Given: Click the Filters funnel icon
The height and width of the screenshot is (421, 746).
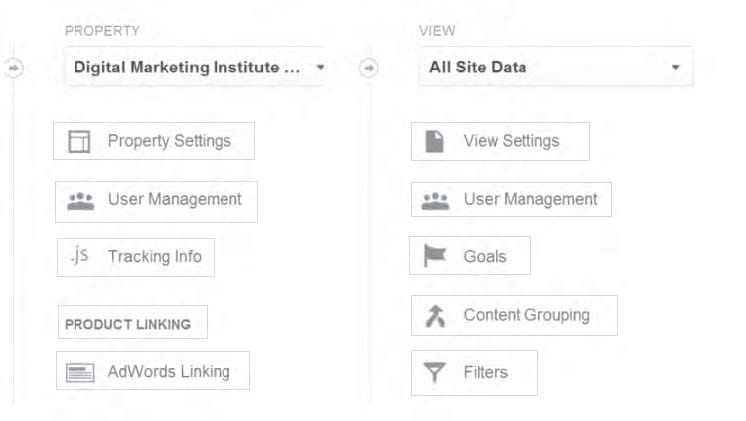Looking at the screenshot, I should [434, 372].
